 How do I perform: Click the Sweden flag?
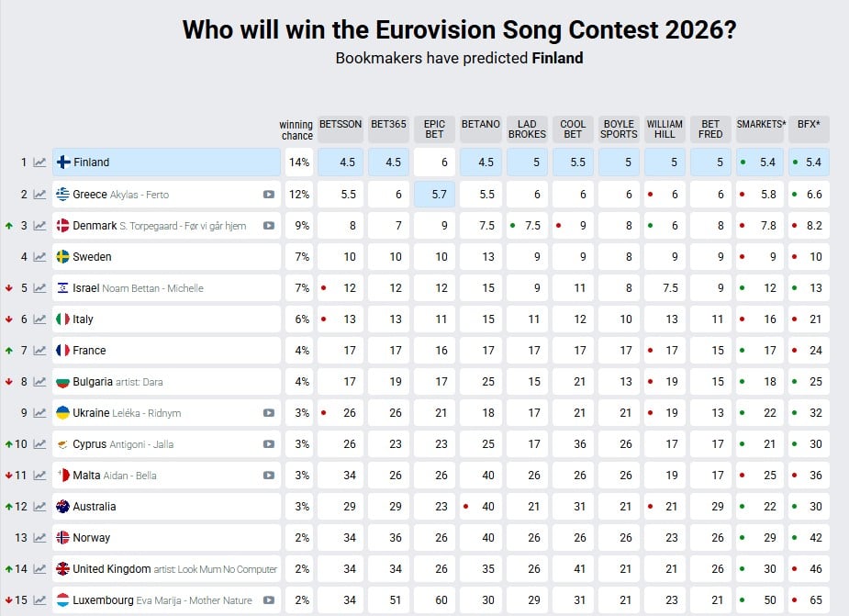click(61, 256)
